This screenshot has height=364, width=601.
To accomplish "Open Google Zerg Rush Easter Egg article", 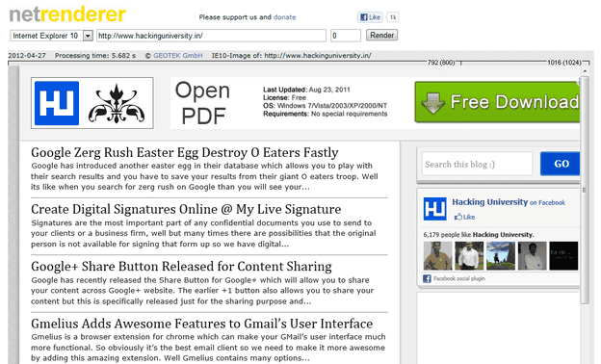I will 185,152.
